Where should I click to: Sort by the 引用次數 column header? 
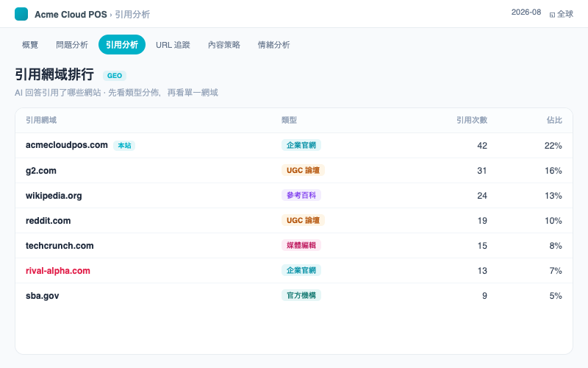(x=472, y=120)
